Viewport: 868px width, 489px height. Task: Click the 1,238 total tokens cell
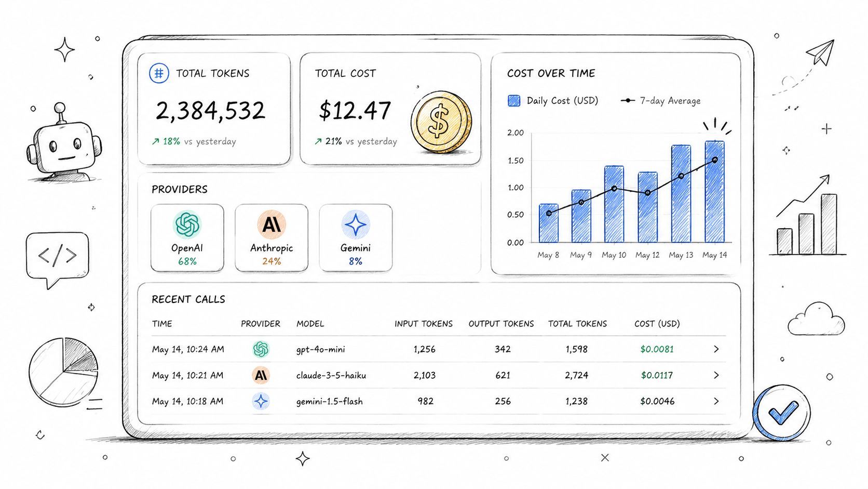577,401
